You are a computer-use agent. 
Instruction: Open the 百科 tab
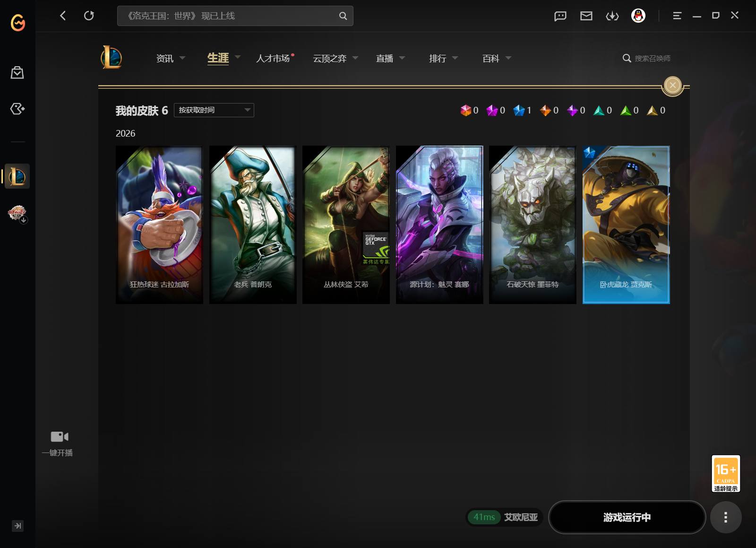click(x=491, y=58)
